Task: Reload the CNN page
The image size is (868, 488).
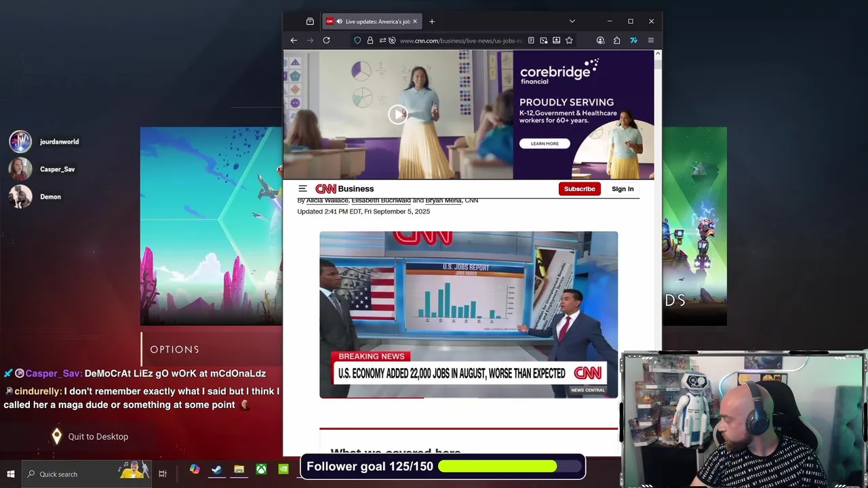Action: (x=326, y=41)
